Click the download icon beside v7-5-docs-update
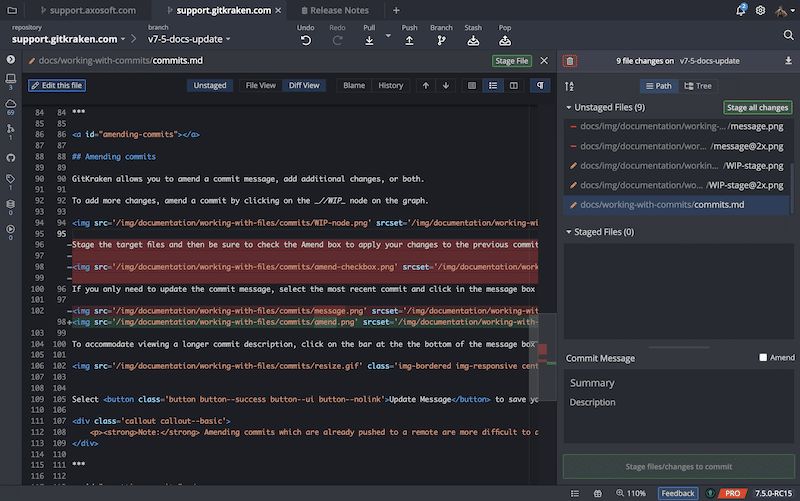The image size is (800, 501). (788, 61)
